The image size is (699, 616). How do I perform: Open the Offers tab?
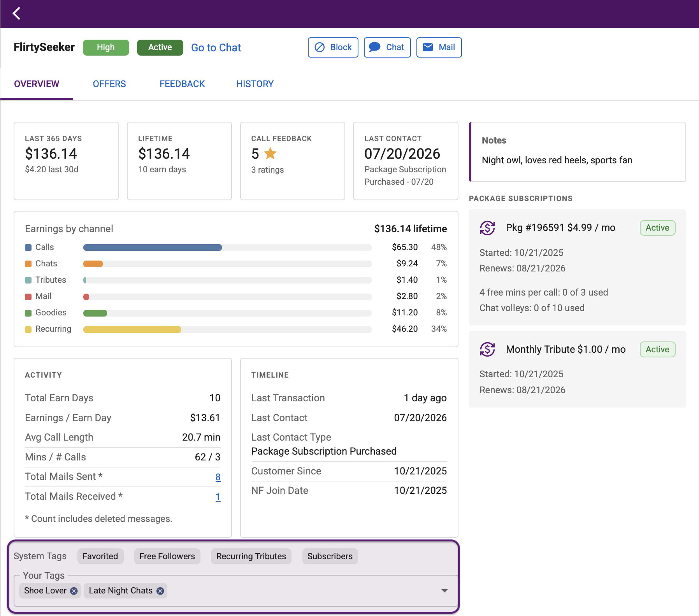click(x=109, y=84)
